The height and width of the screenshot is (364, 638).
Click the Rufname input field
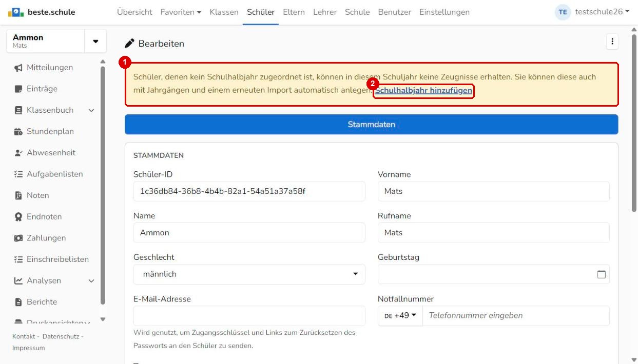tap(493, 233)
